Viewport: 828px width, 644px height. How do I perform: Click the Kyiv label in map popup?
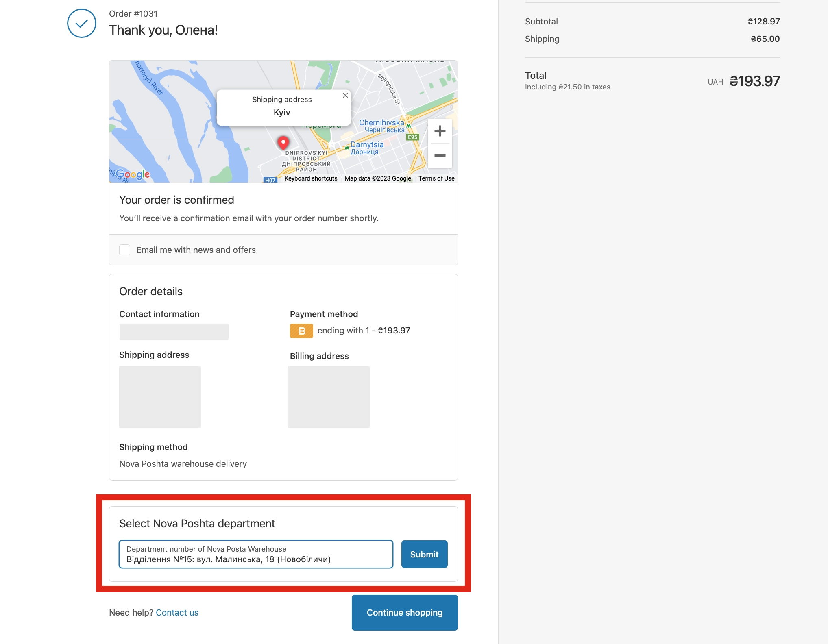[282, 113]
